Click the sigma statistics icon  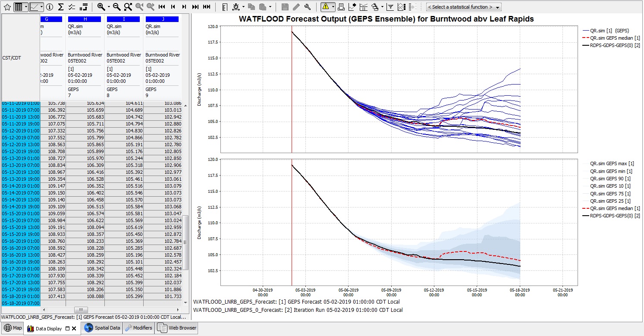click(x=61, y=7)
